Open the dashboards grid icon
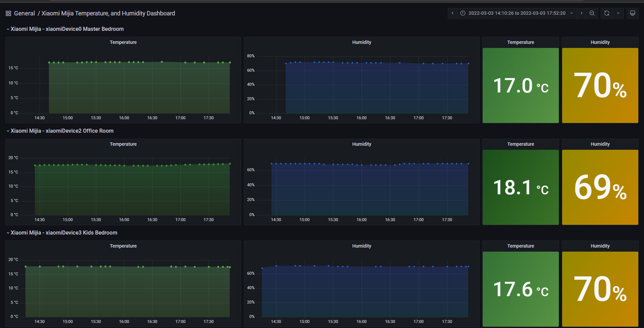 click(x=8, y=13)
